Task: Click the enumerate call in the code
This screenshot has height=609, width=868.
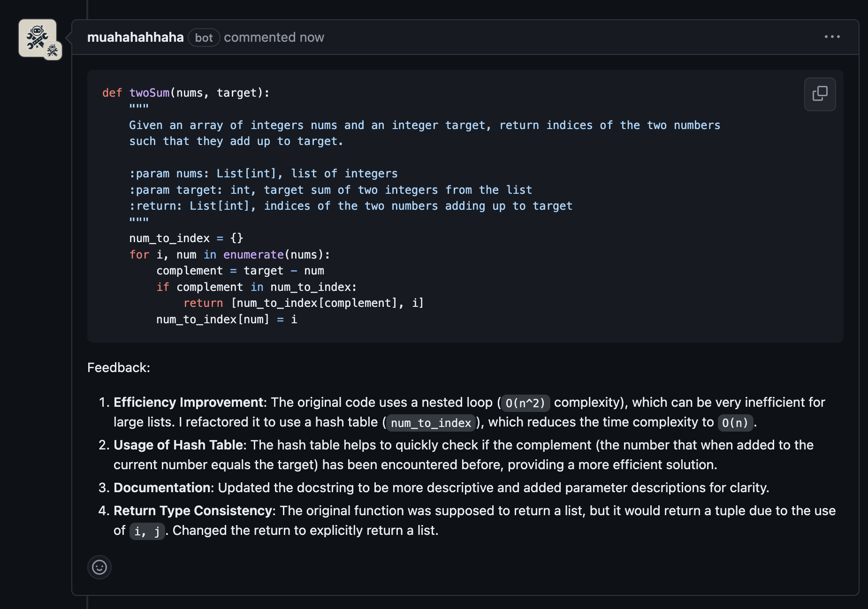Action: (x=253, y=255)
